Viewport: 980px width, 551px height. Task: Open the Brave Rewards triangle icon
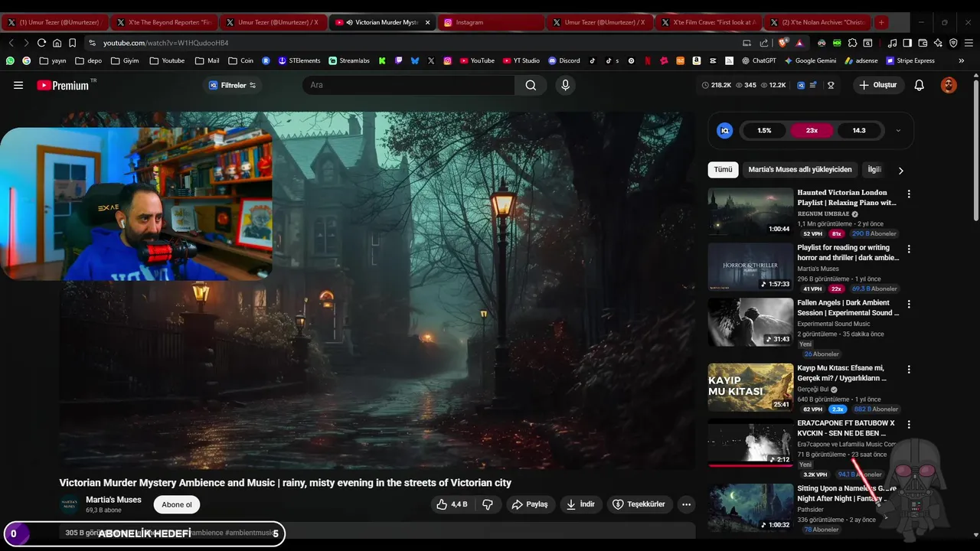799,43
